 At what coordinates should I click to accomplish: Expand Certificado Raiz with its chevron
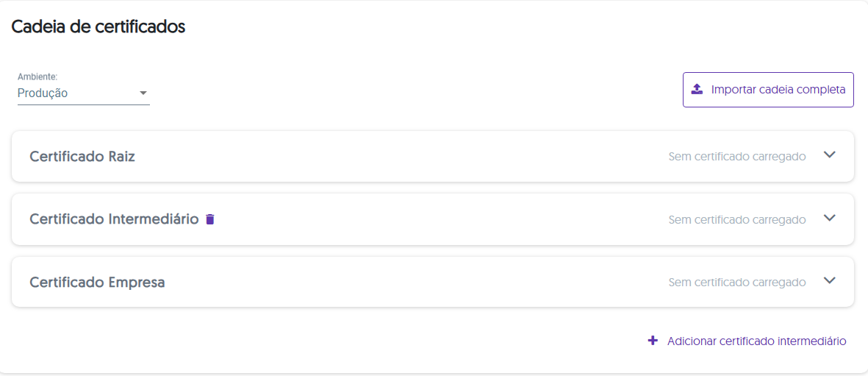tap(830, 155)
